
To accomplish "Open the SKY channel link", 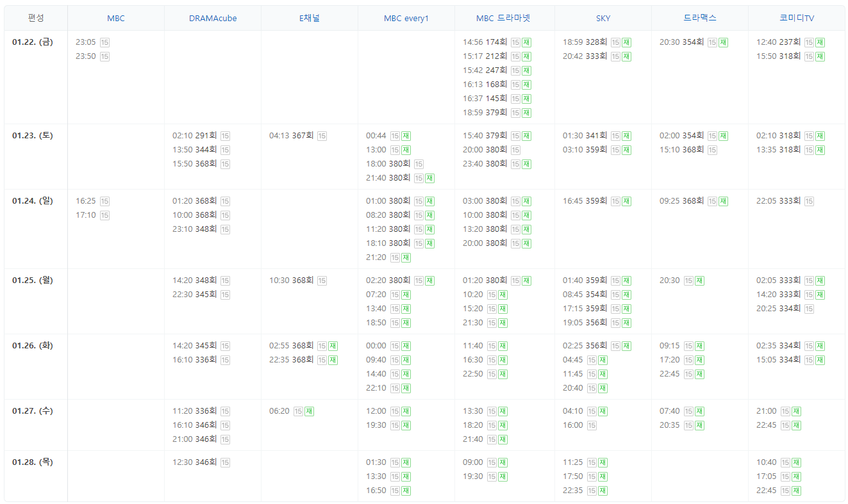I will 603,19.
